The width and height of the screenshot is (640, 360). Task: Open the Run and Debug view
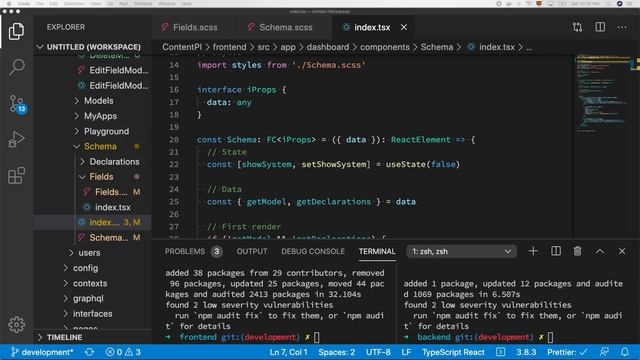click(16, 140)
